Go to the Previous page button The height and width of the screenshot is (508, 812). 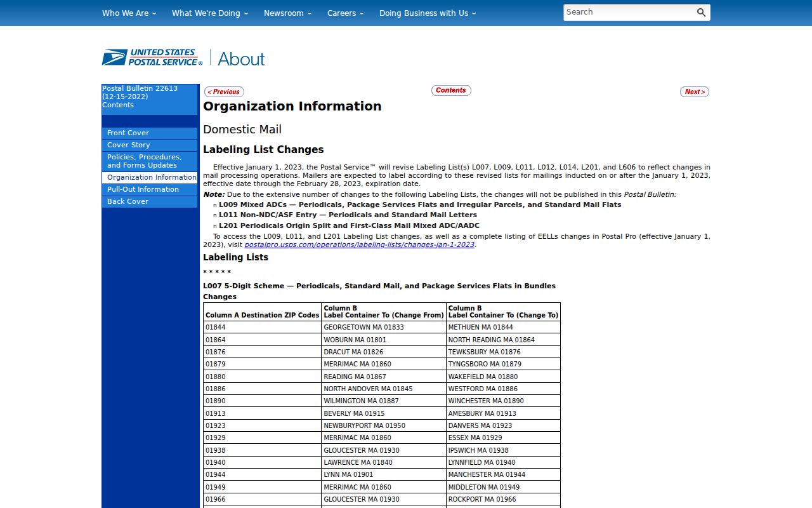click(224, 91)
